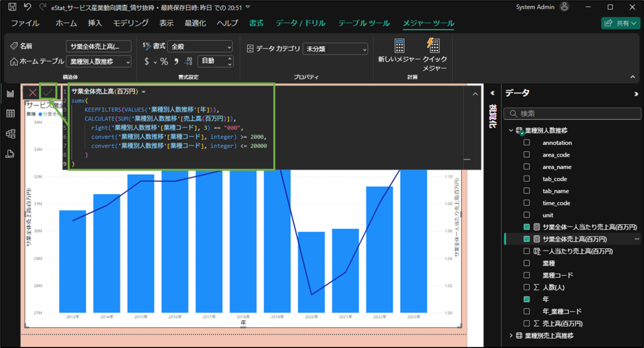Switch to the 書式 ribbon tab
The width and height of the screenshot is (644, 348).
[x=256, y=23]
